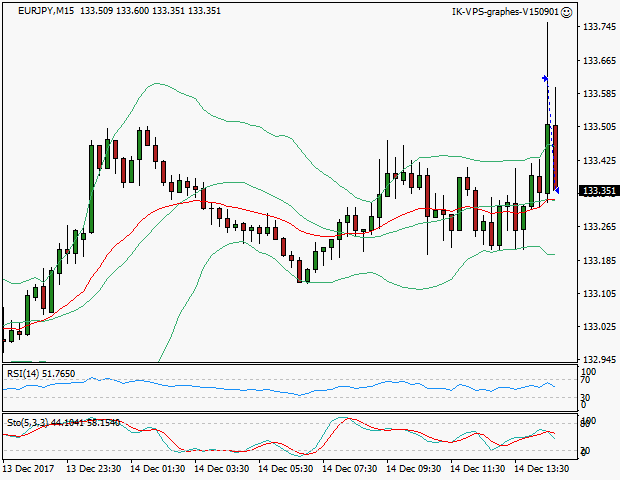The width and height of the screenshot is (620, 480).
Task: Click the 13 Dec 2017 date label
Action: [x=29, y=469]
